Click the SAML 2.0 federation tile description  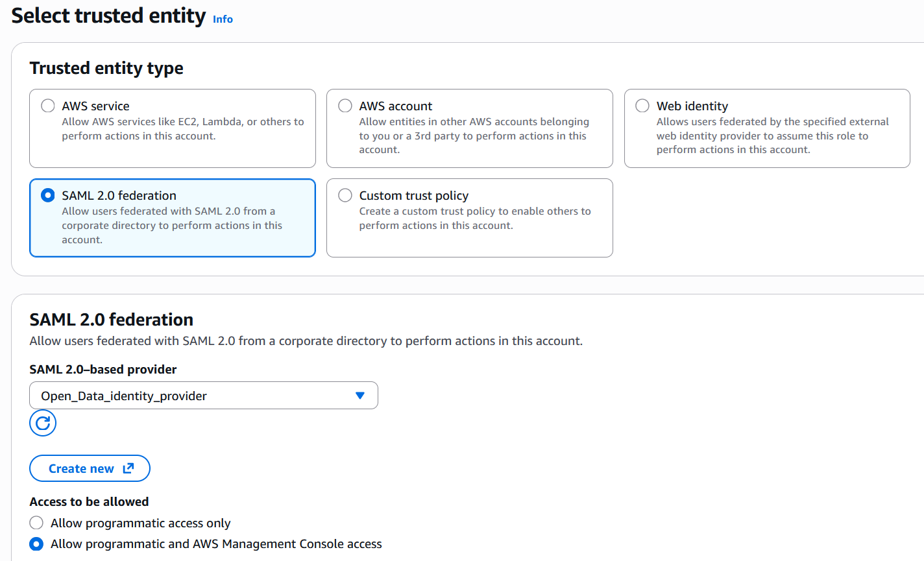pos(172,225)
